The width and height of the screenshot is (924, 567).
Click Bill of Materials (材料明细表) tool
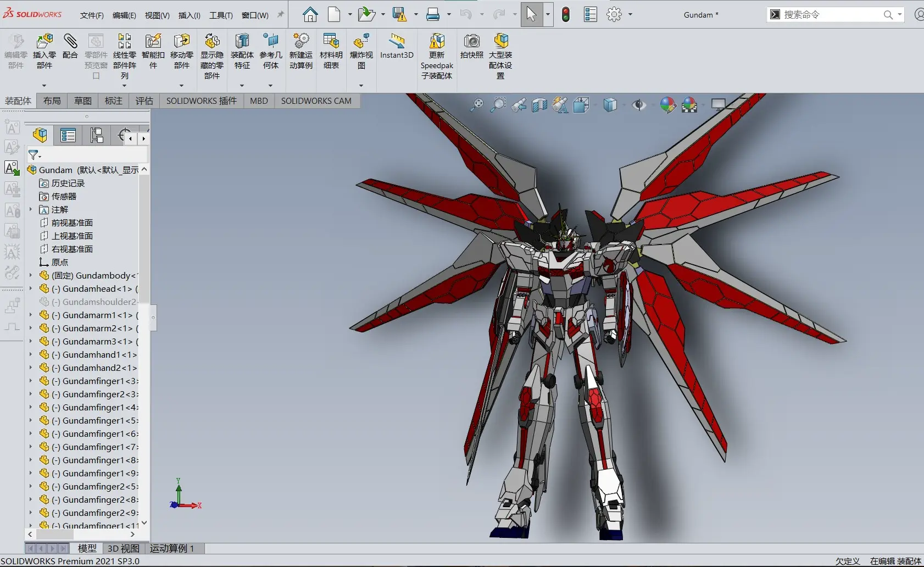[331, 51]
